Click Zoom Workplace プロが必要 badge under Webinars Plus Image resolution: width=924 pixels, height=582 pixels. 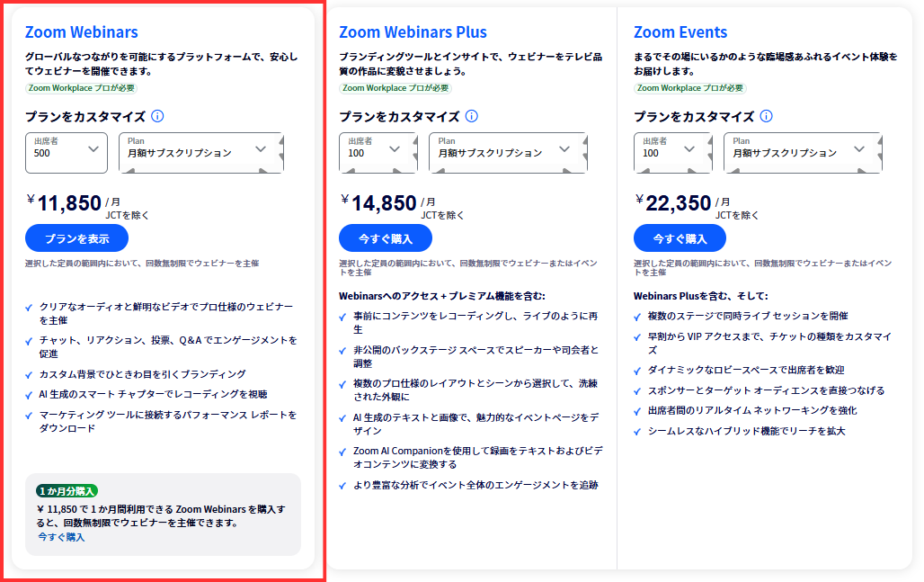coord(395,88)
